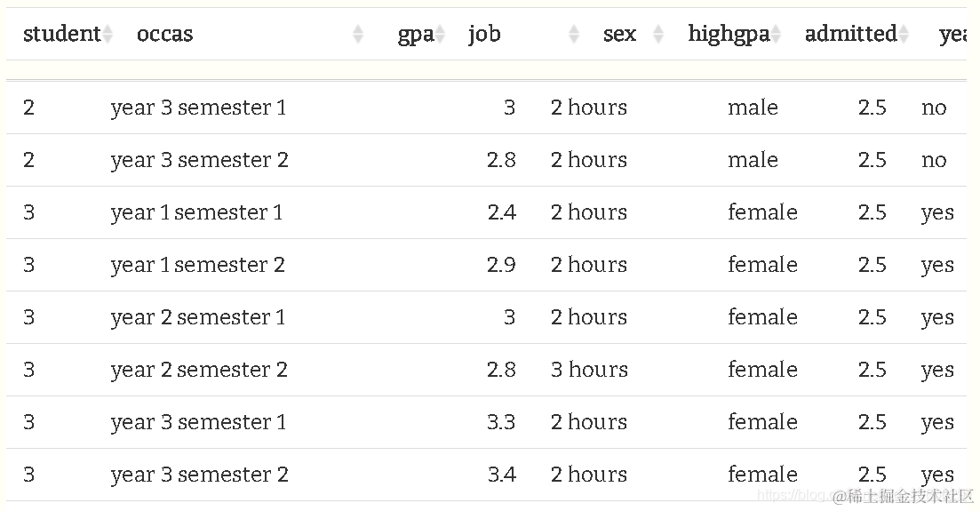Click the gpa value 3.3

501,422
